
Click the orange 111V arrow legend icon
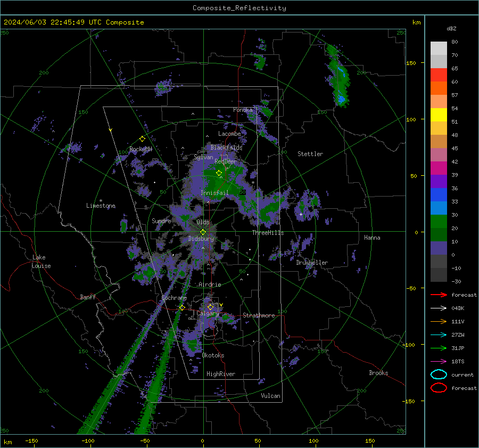439,321
